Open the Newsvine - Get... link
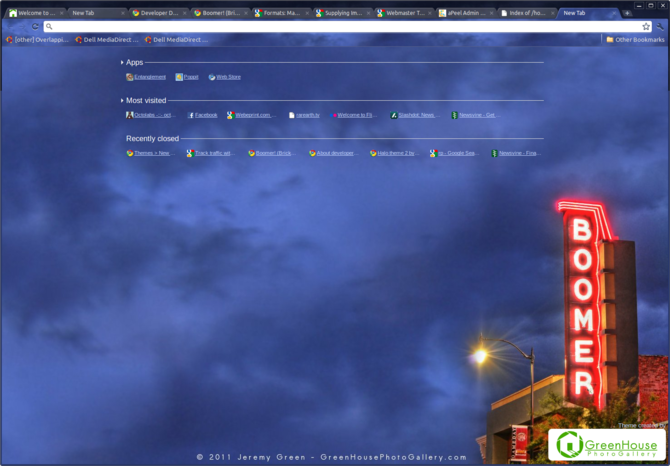This screenshot has width=670, height=466. point(476,115)
